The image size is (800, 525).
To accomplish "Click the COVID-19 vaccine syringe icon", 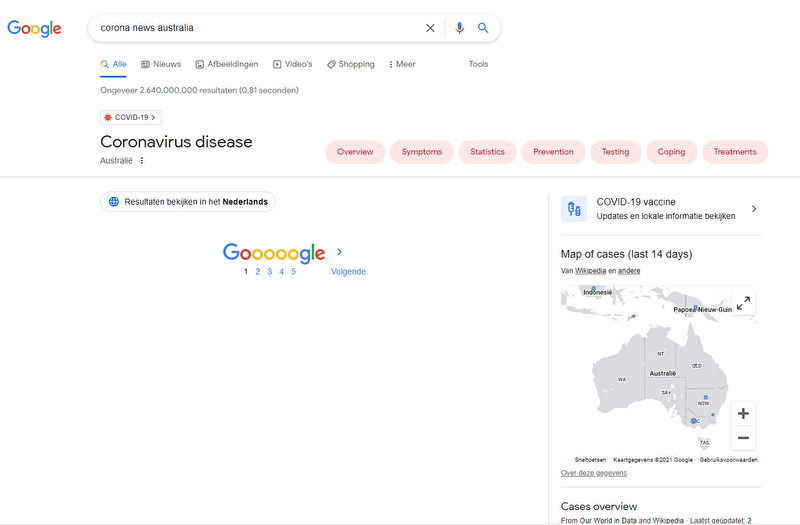I will (574, 209).
